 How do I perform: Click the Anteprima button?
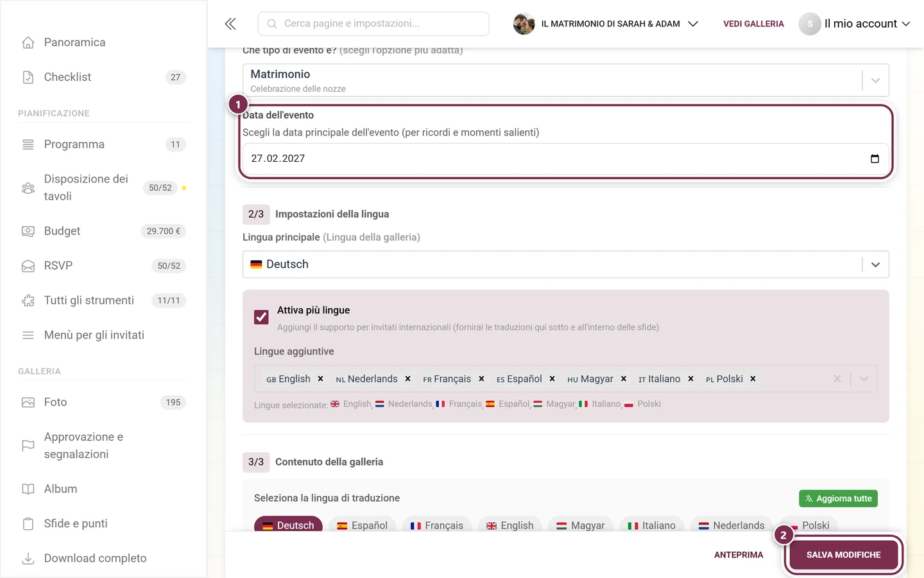coord(739,555)
